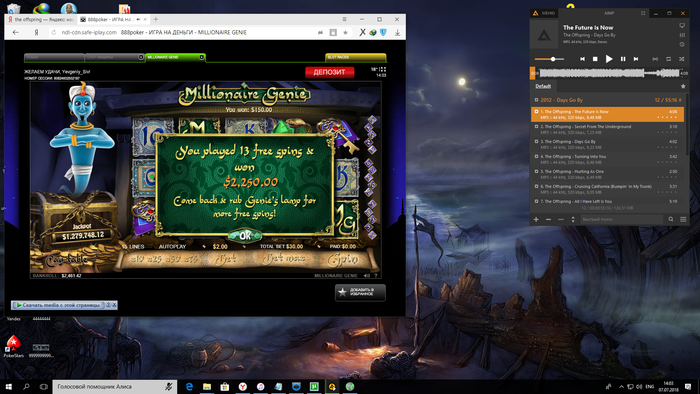Close the MILLIONAIRE GENIE game tab

pyautogui.click(x=202, y=57)
